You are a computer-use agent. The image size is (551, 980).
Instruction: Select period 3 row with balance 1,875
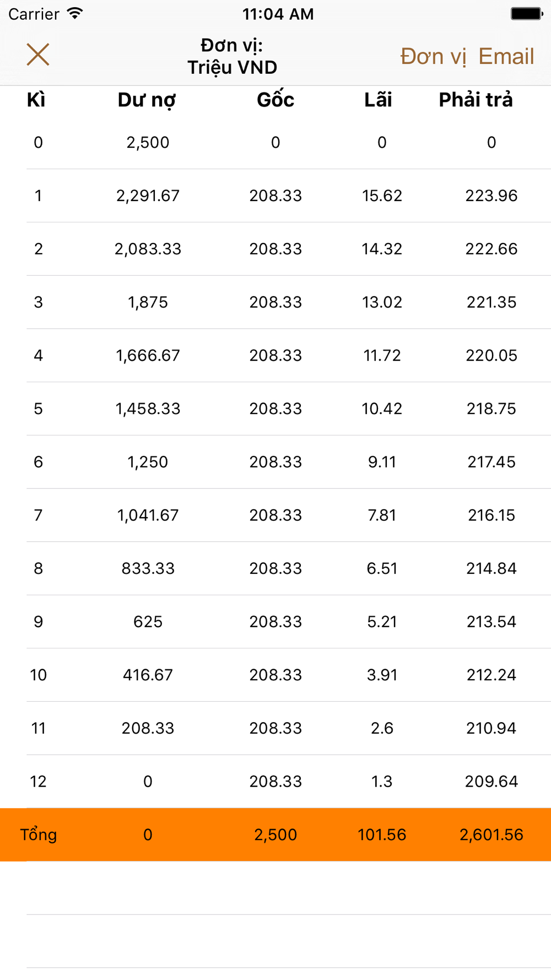[x=275, y=302]
